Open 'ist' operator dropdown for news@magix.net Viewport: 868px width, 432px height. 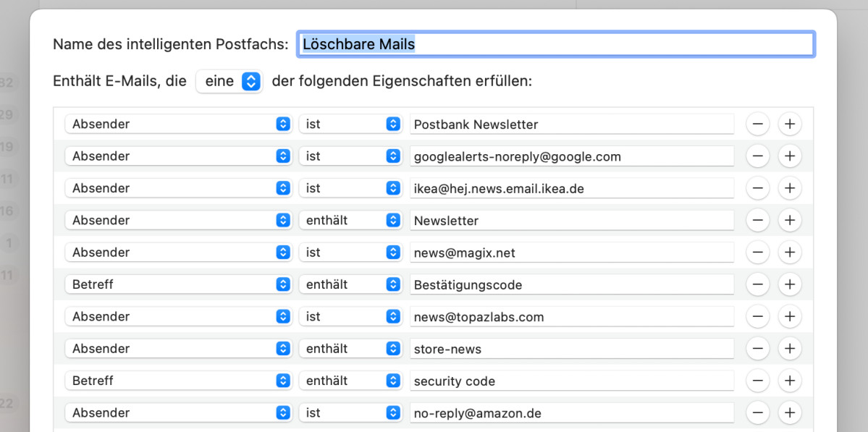(x=350, y=253)
